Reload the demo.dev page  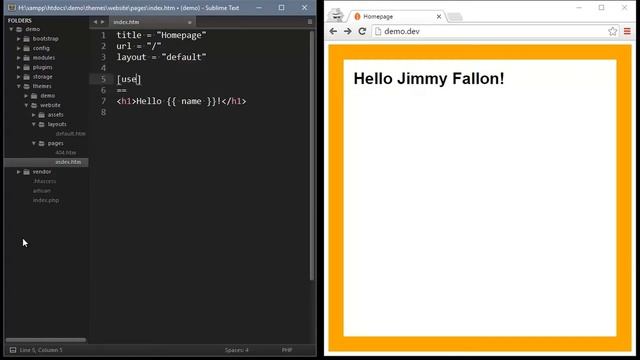click(x=362, y=31)
